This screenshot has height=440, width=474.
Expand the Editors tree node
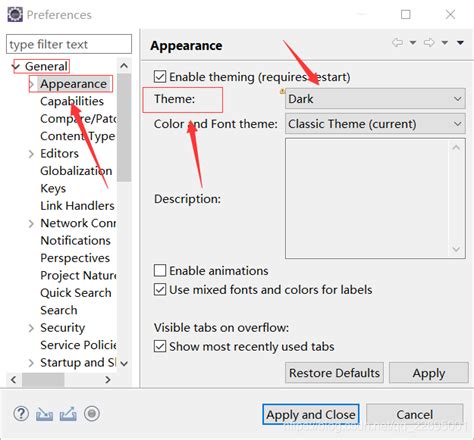31,154
